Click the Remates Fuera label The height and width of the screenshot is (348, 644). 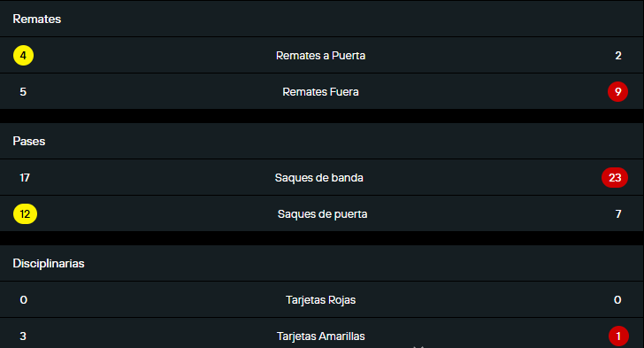point(321,92)
